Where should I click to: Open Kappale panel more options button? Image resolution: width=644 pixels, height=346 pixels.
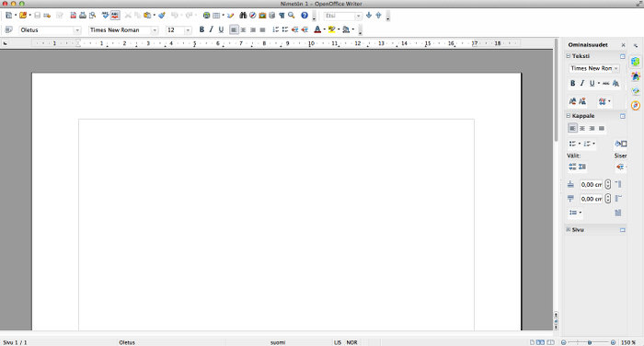623,116
